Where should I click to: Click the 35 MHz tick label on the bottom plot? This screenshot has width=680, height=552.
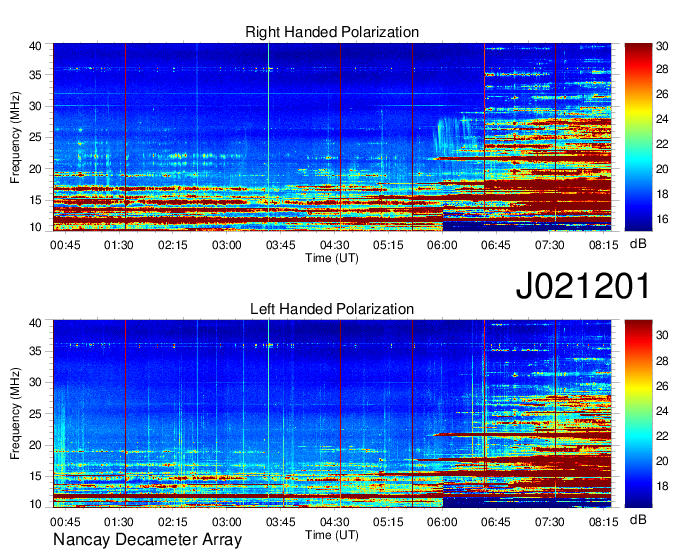pos(35,351)
